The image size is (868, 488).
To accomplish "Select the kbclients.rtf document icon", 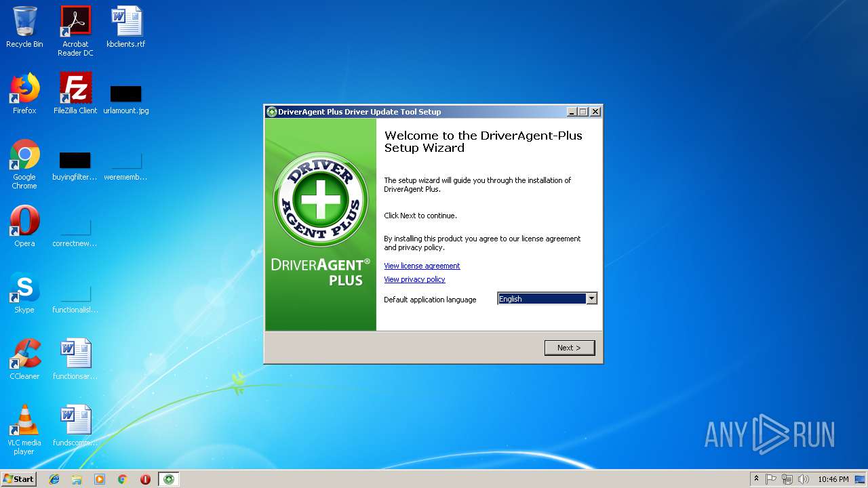I will click(126, 27).
